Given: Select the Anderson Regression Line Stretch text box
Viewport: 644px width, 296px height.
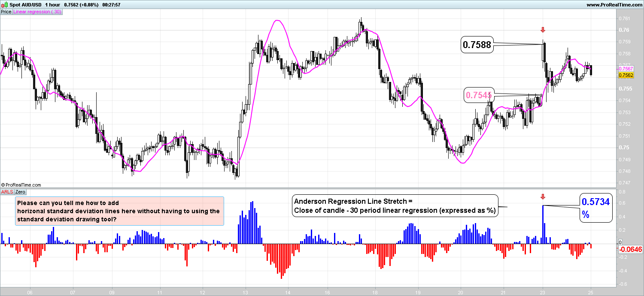Looking at the screenshot, I should (395, 206).
